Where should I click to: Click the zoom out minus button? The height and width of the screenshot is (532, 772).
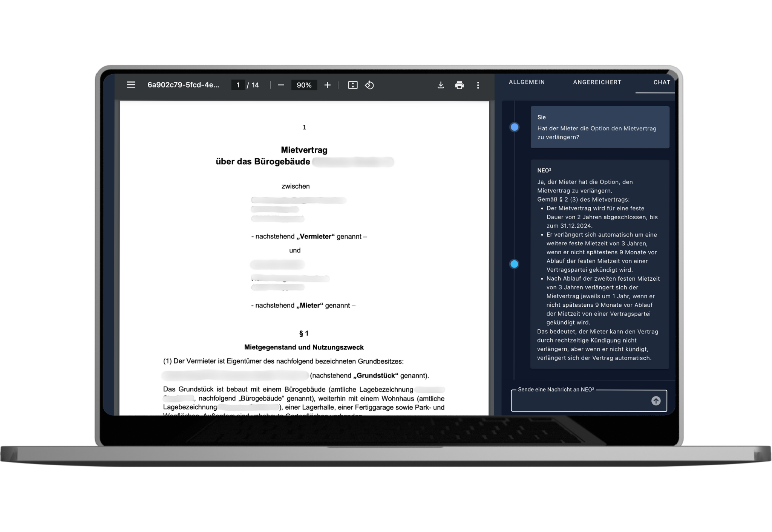pos(280,85)
